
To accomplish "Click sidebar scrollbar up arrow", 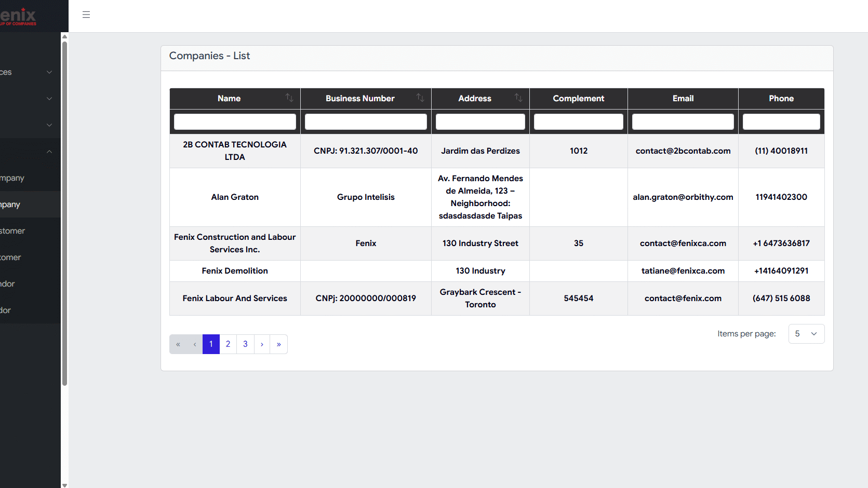I will pos(64,36).
